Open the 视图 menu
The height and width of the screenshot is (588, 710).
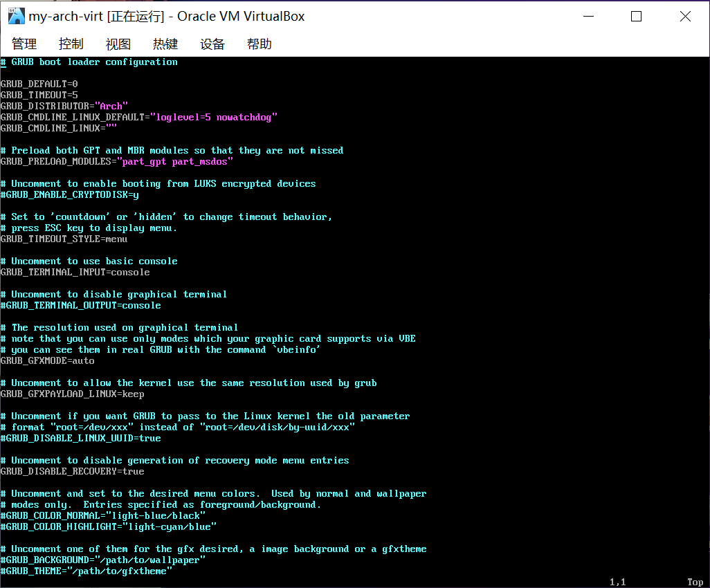tap(118, 44)
